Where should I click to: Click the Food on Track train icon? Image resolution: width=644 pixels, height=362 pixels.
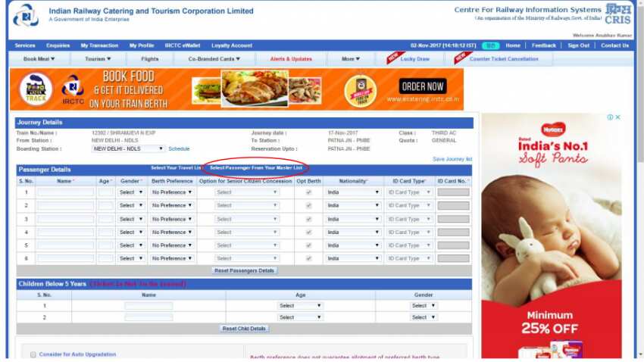(36, 89)
